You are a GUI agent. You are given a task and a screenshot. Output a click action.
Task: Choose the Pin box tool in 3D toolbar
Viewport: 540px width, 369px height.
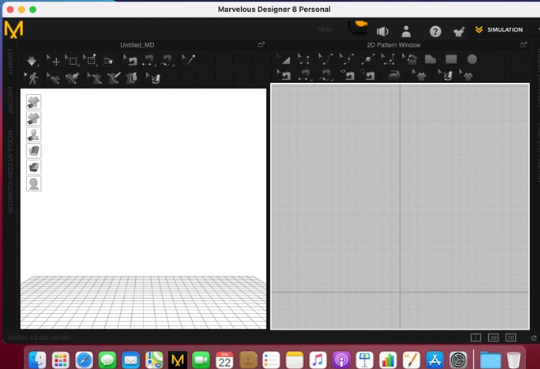click(x=90, y=60)
